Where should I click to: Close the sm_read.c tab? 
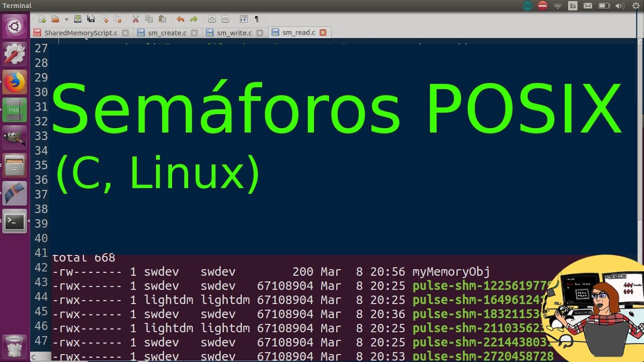click(x=323, y=33)
